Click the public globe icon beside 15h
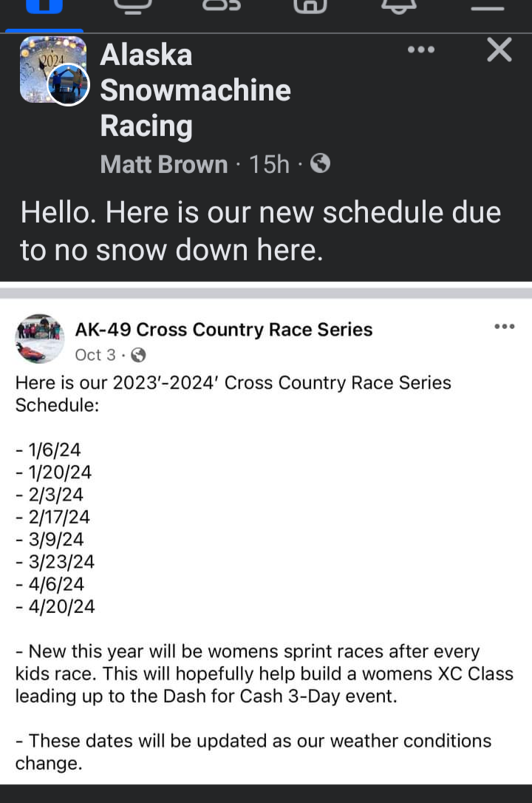Image resolution: width=532 pixels, height=803 pixels. [x=320, y=164]
